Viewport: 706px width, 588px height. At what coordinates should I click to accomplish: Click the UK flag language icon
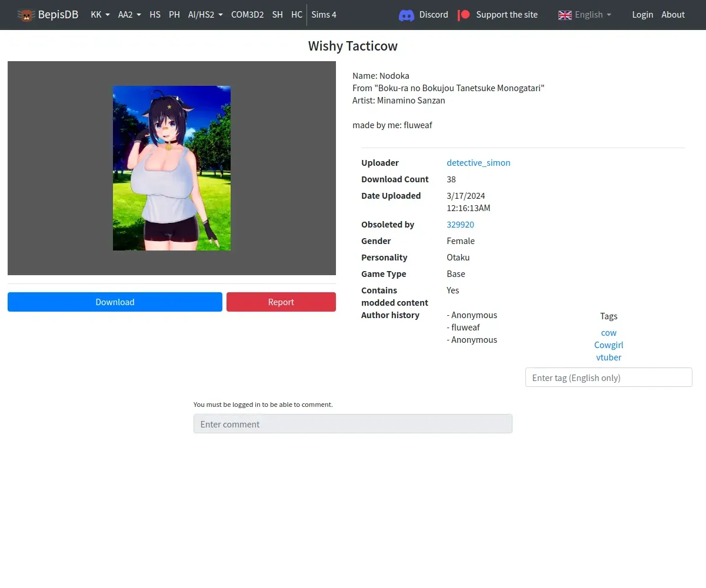click(x=565, y=15)
